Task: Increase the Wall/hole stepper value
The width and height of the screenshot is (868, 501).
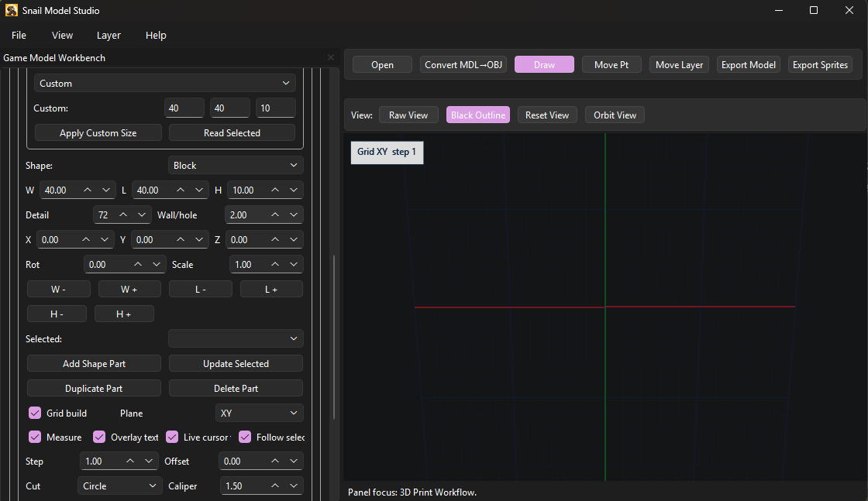Action: 275,215
